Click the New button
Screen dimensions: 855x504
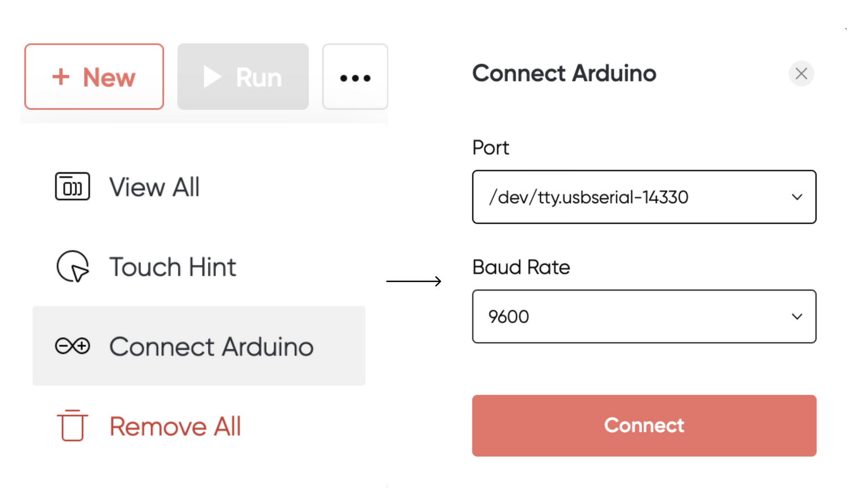(94, 76)
